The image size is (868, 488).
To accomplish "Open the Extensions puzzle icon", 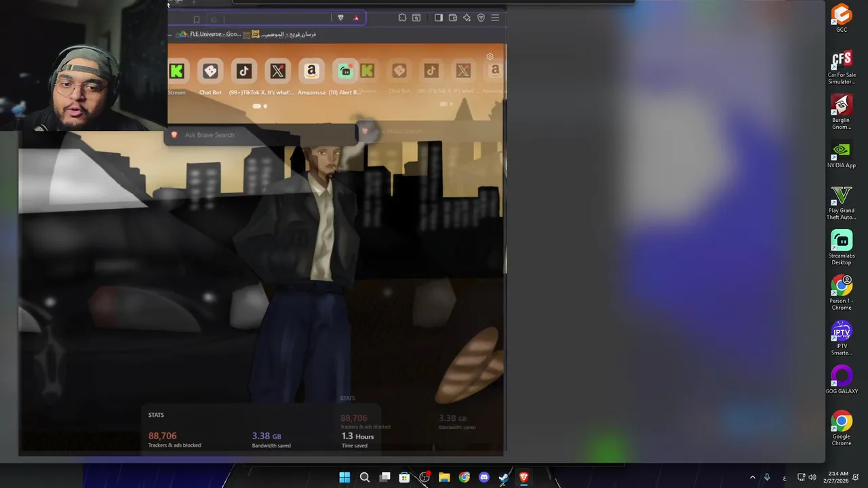I will [402, 18].
